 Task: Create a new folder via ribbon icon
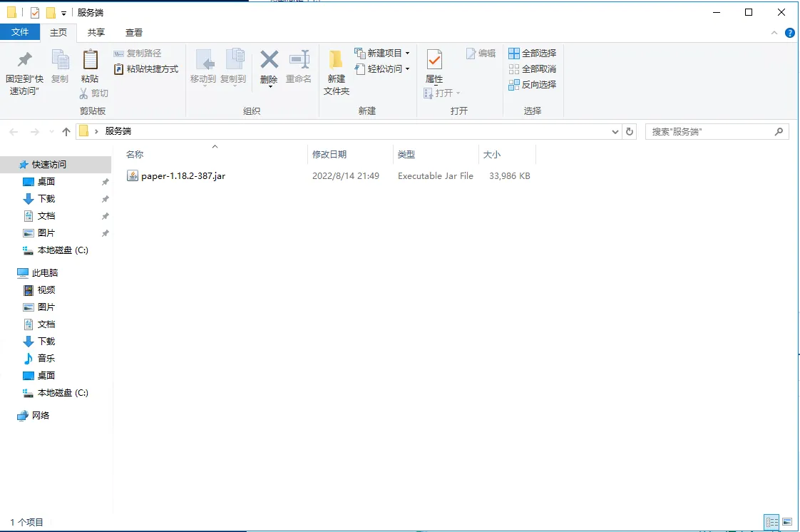(x=336, y=61)
